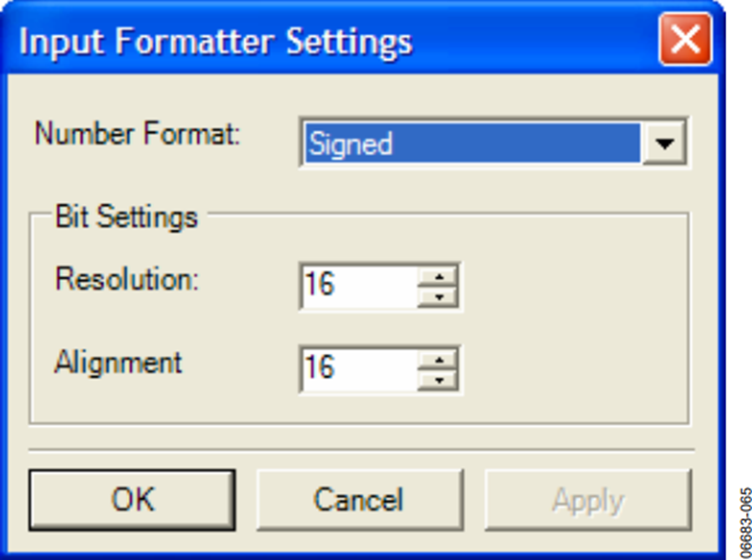Confirm settings with the OK button

coord(132,500)
